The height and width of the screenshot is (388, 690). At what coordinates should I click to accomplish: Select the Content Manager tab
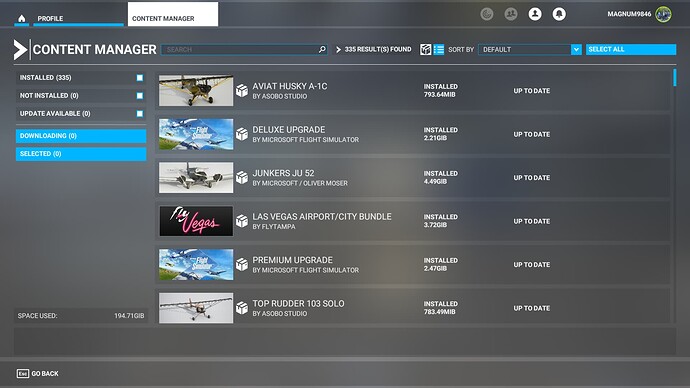click(x=172, y=14)
